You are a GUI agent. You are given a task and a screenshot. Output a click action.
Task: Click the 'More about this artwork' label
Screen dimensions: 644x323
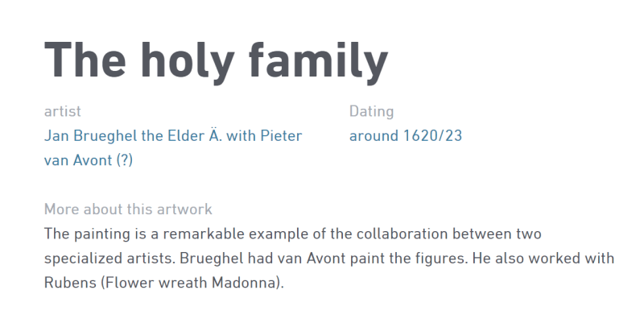(128, 209)
